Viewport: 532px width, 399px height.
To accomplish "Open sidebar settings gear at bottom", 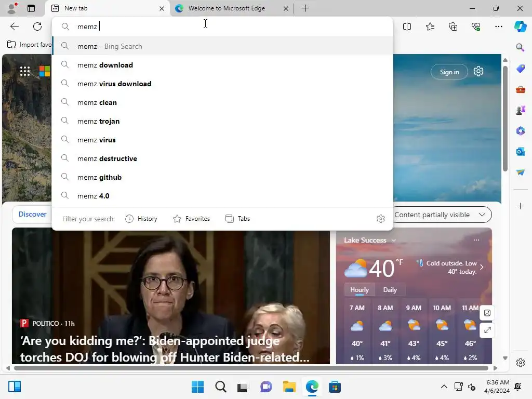I will pos(520,363).
